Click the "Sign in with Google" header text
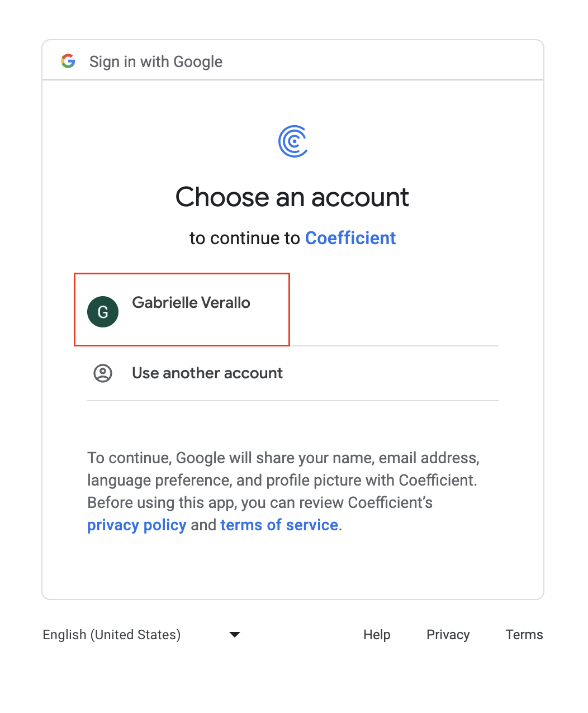 (x=156, y=61)
